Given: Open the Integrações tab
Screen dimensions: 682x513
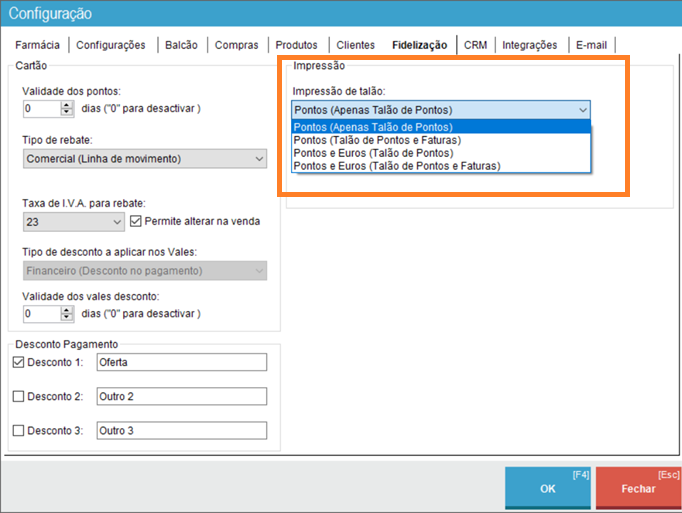Looking at the screenshot, I should click(x=529, y=45).
